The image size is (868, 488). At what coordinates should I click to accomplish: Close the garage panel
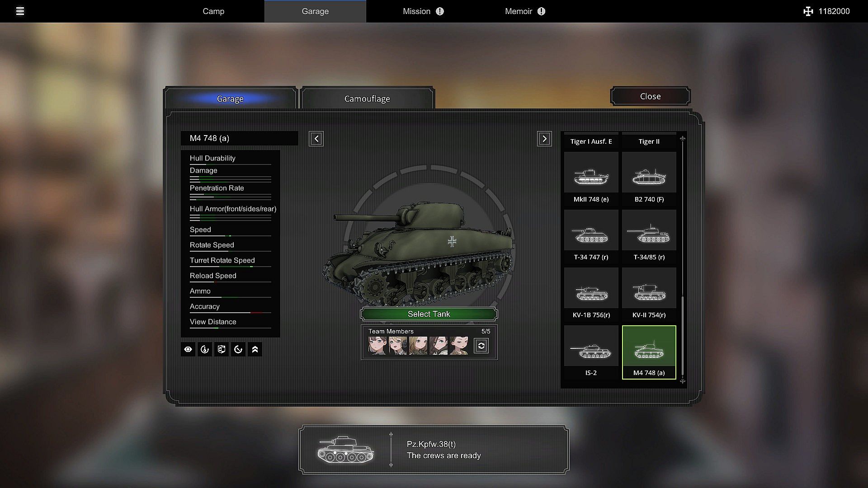click(x=650, y=96)
